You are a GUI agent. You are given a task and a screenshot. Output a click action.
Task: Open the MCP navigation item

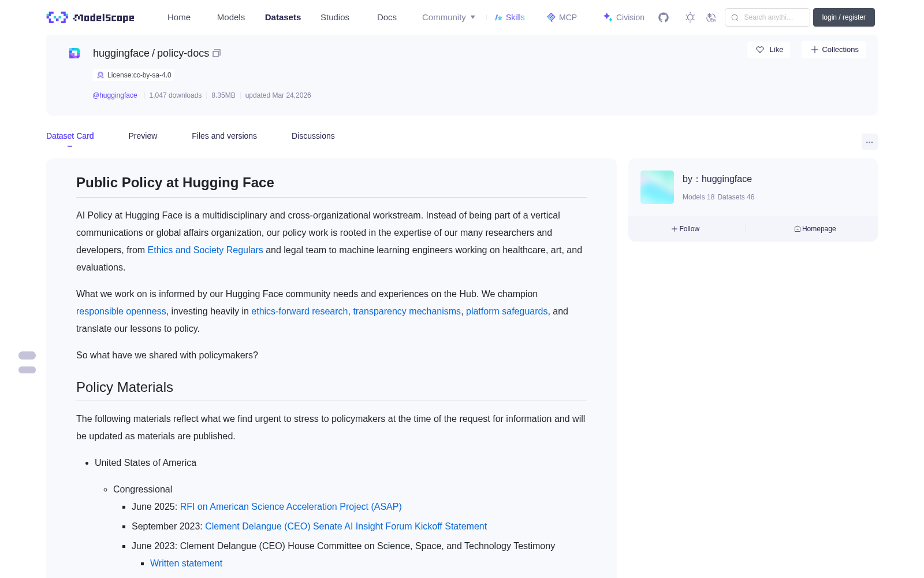point(562,17)
